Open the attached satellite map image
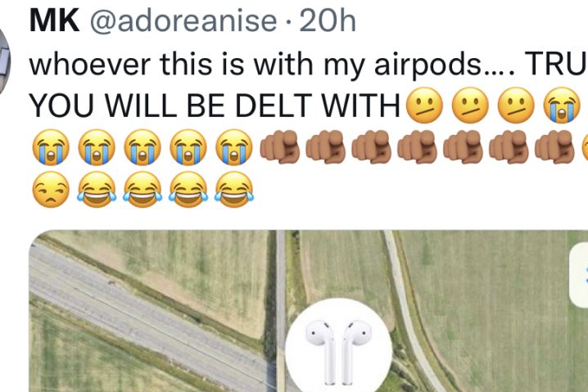The height and width of the screenshot is (392, 588). [x=308, y=311]
